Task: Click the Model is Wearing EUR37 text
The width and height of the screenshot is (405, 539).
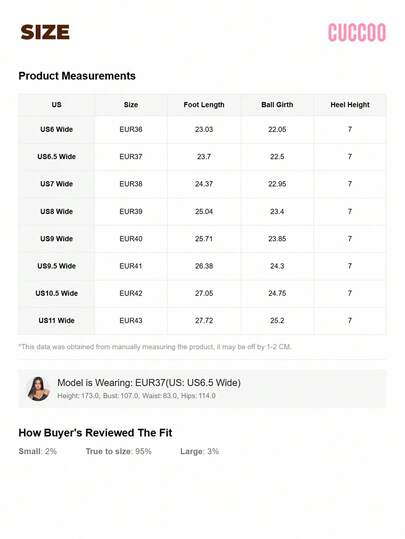Action: pos(149,383)
